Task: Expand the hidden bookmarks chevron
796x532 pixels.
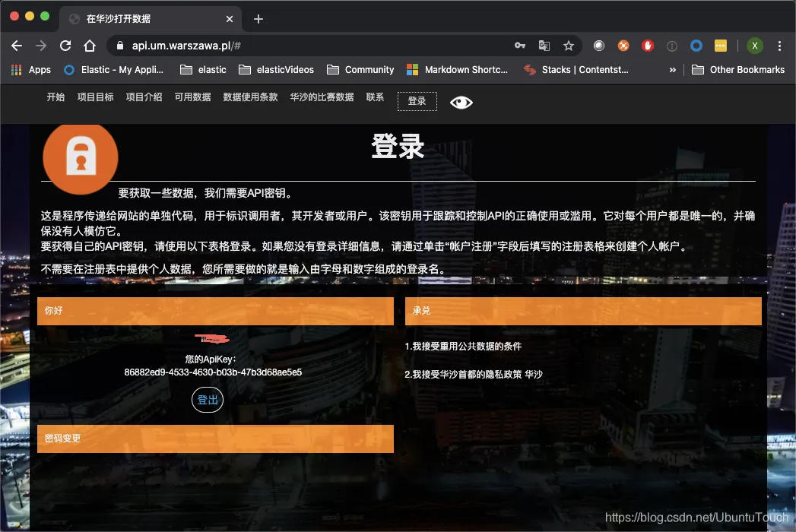Action: point(673,70)
